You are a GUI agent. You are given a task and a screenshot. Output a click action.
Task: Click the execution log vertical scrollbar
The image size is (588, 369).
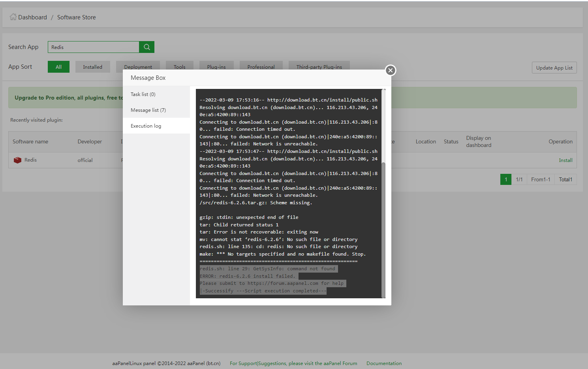pyautogui.click(x=383, y=229)
